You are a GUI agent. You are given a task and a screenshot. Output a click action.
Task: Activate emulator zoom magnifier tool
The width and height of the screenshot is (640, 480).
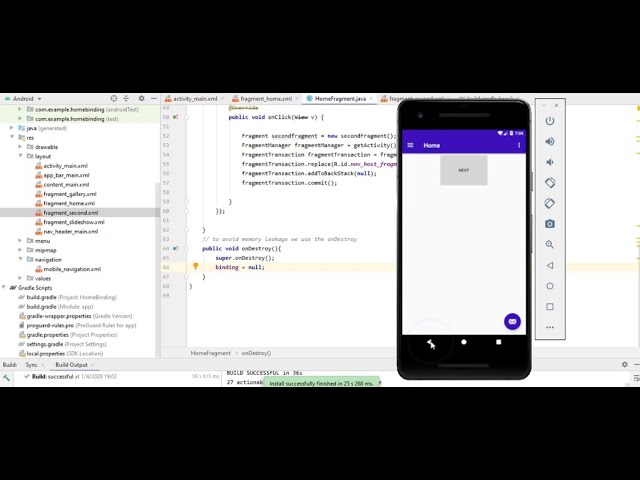coord(550,244)
